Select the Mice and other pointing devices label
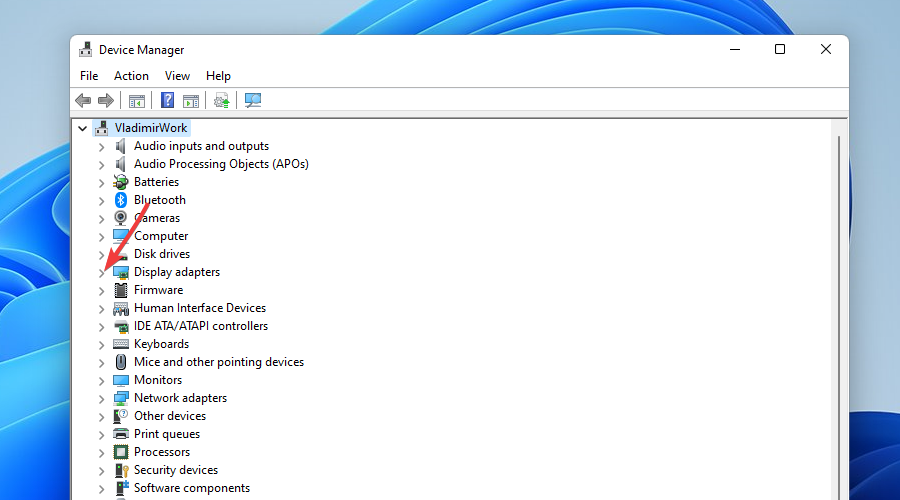This screenshot has width=900, height=500. 219,362
